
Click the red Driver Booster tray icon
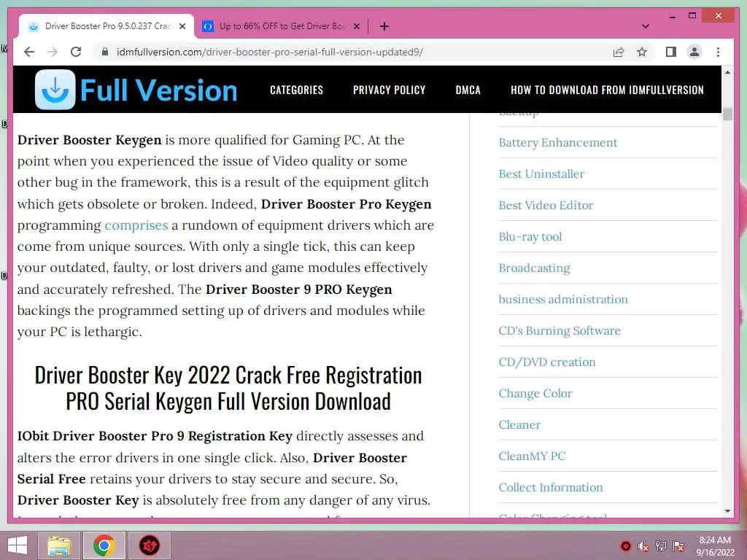tap(625, 546)
